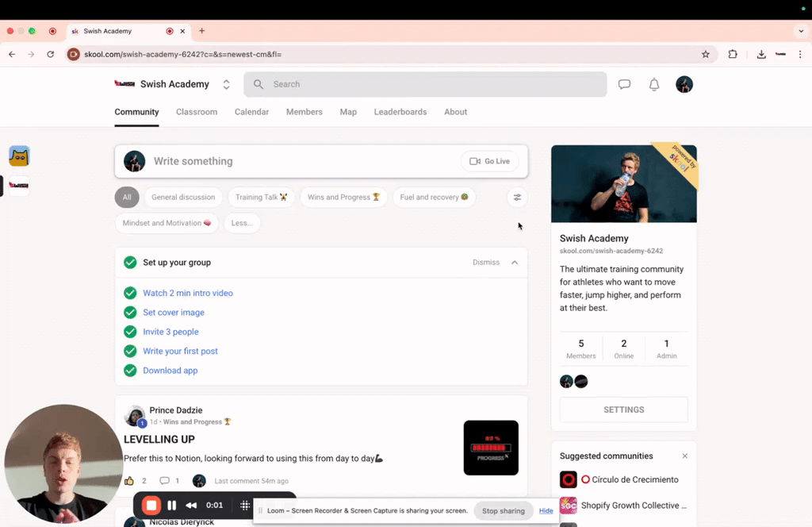Image resolution: width=812 pixels, height=527 pixels.
Task: Click the Go Live button
Action: point(490,161)
